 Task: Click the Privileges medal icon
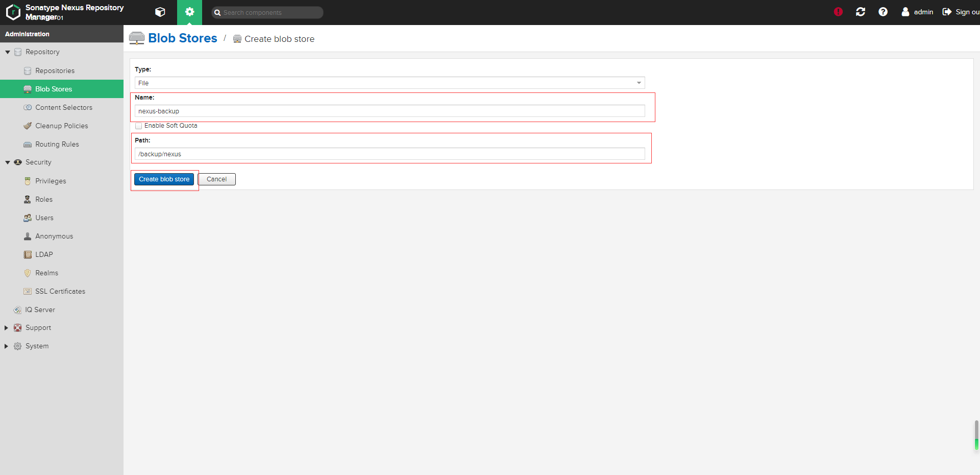pyautogui.click(x=28, y=181)
